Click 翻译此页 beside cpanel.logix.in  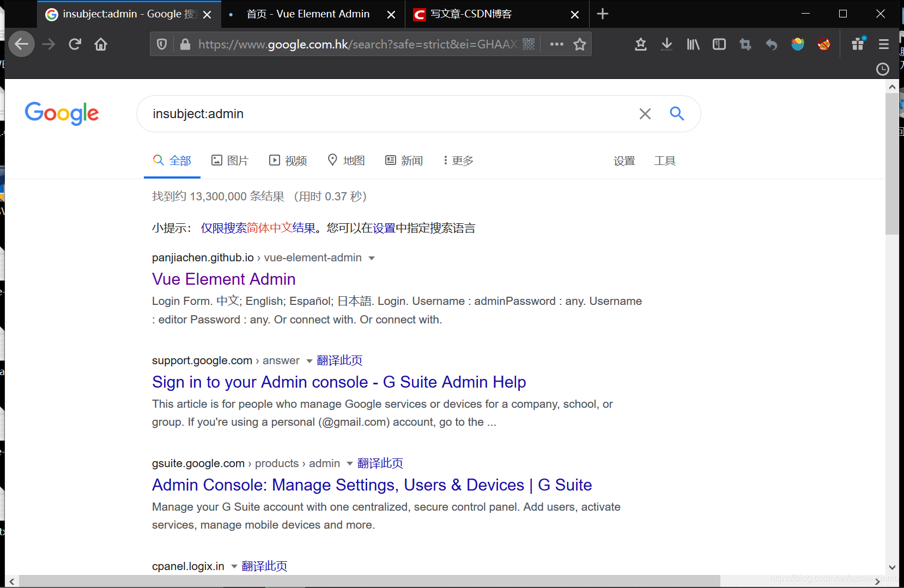click(x=264, y=566)
